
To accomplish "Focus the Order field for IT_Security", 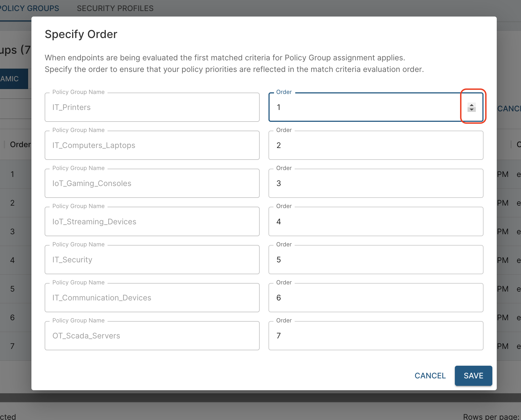I will click(x=376, y=260).
